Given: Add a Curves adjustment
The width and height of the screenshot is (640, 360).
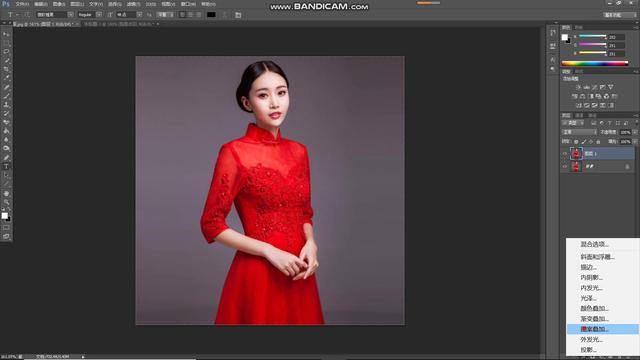Looking at the screenshot, I should click(595, 87).
